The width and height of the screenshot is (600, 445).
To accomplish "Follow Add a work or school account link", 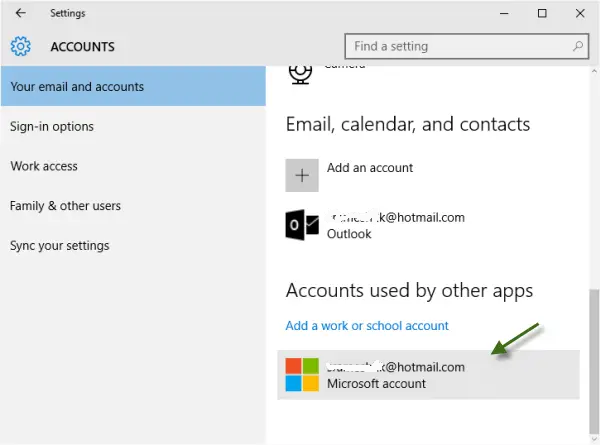I will point(367,326).
